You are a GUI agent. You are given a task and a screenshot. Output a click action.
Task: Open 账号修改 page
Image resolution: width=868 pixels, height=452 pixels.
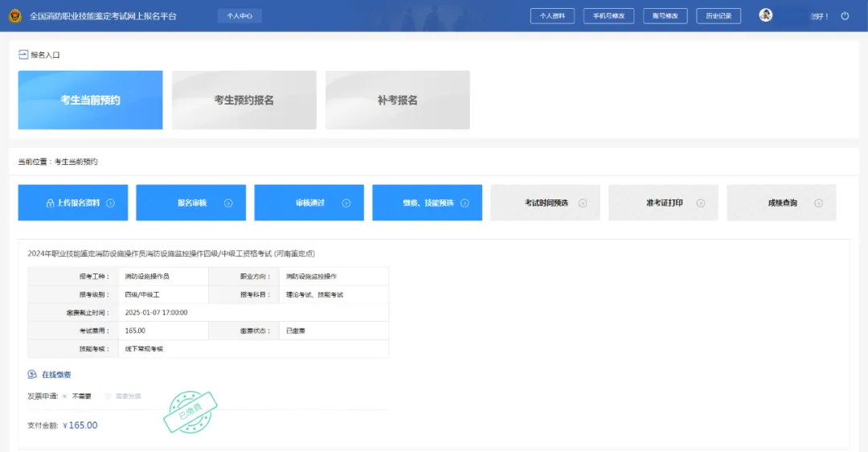tap(665, 16)
